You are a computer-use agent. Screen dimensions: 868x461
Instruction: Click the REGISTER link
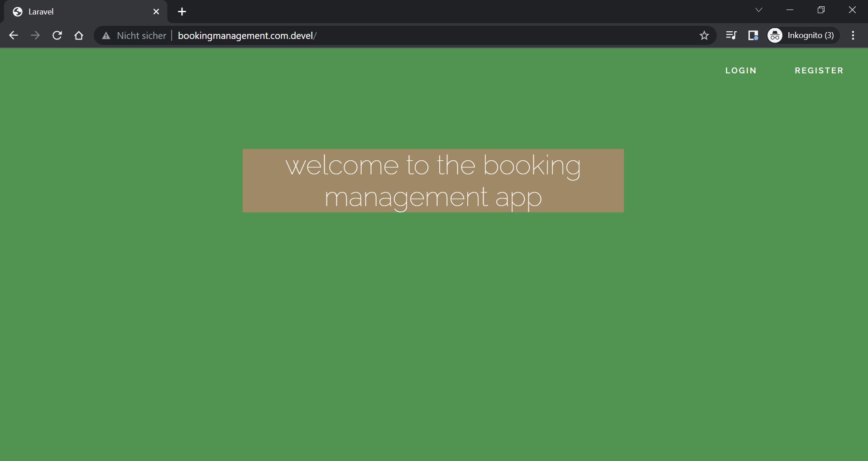(x=819, y=71)
